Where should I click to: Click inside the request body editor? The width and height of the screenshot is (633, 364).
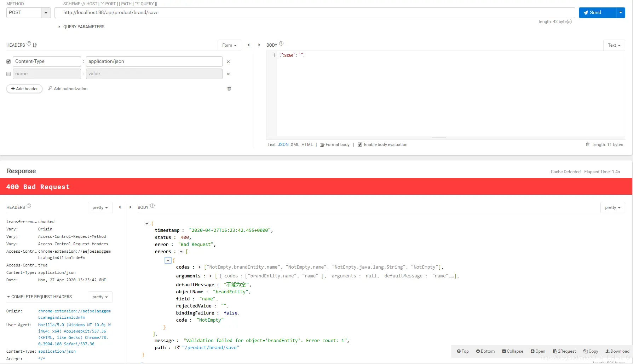click(450, 94)
